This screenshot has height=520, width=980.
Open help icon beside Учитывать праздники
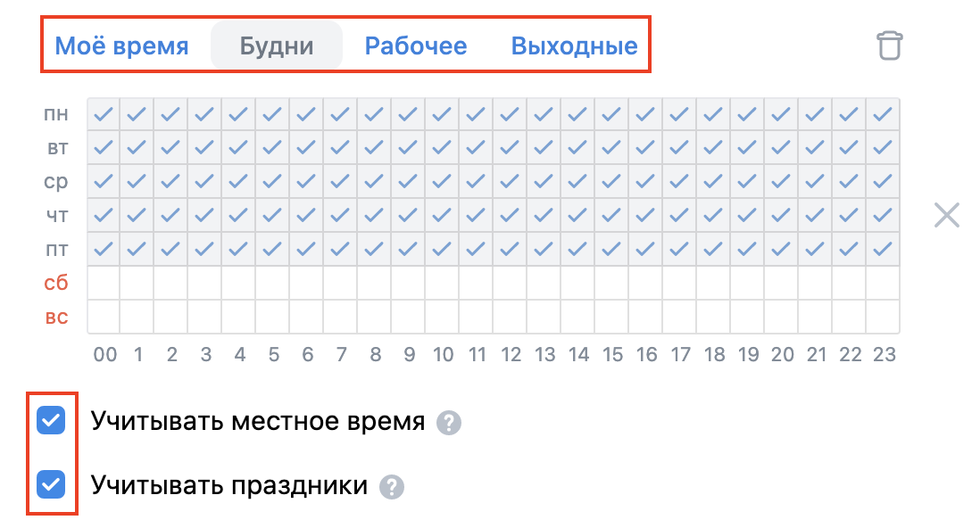pyautogui.click(x=392, y=487)
